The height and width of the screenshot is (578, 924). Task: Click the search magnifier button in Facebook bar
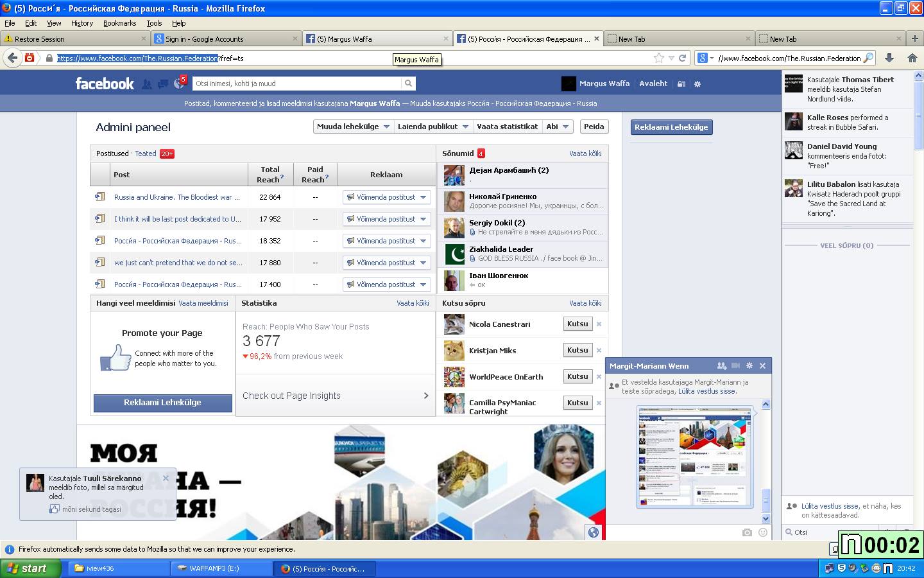[x=408, y=83]
